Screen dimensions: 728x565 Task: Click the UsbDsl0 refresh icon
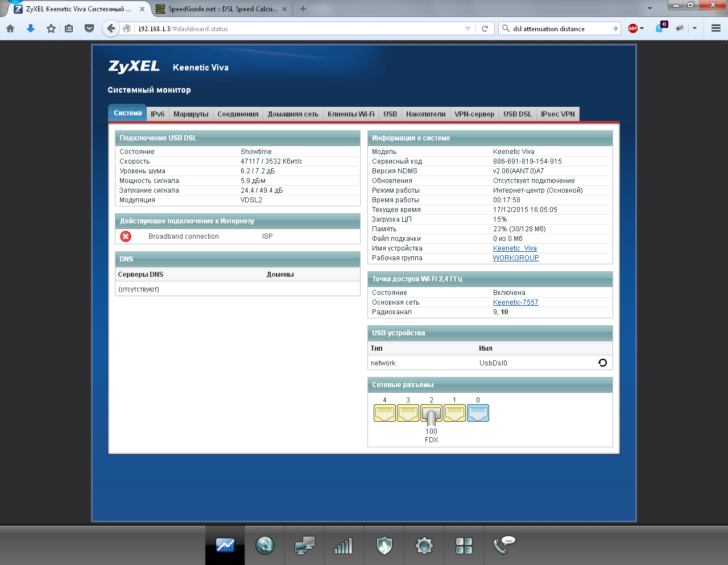[603, 363]
